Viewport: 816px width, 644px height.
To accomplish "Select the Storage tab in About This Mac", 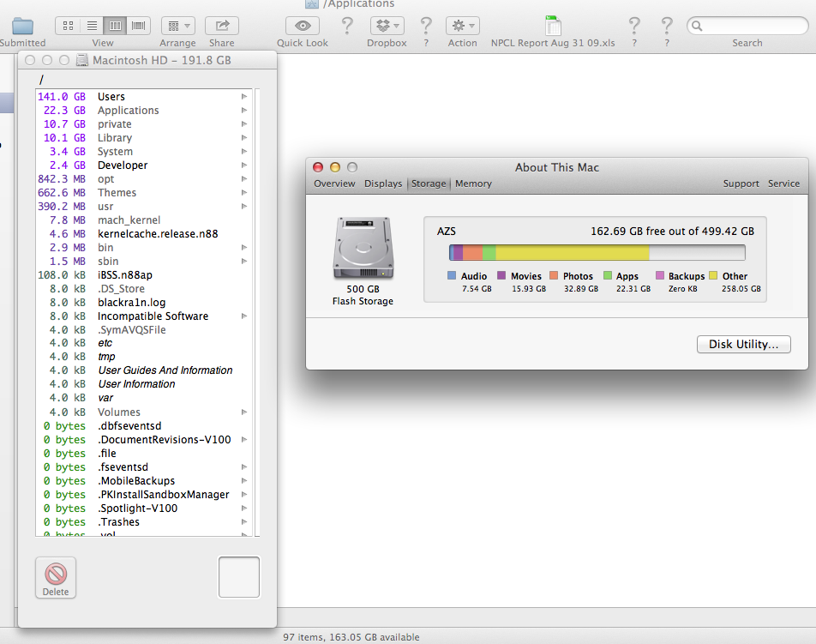I will (x=429, y=184).
